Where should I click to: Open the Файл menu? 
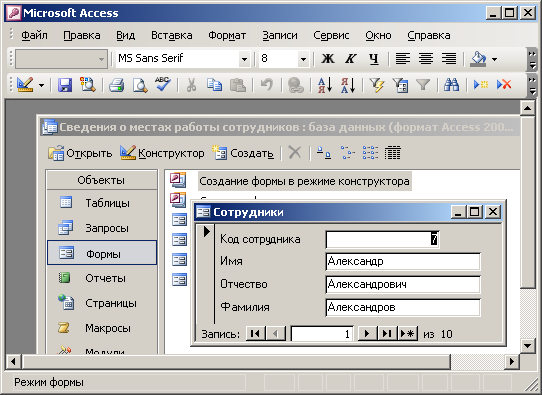pos(34,35)
